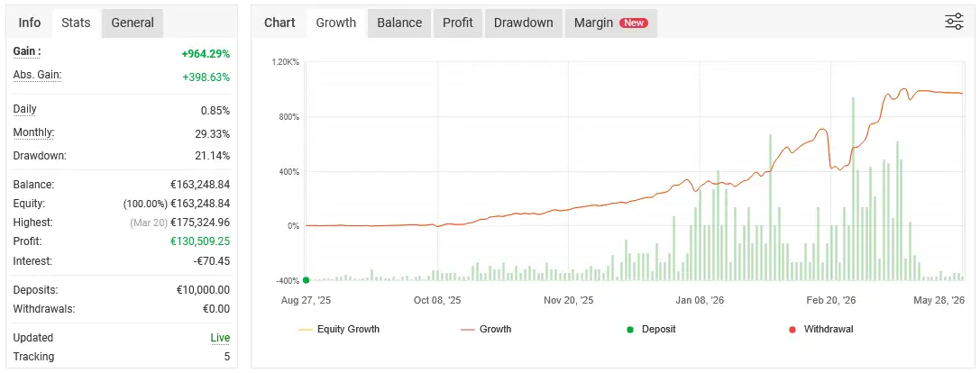Click the Live updated status link
This screenshot has height=373, width=980.
click(x=220, y=338)
